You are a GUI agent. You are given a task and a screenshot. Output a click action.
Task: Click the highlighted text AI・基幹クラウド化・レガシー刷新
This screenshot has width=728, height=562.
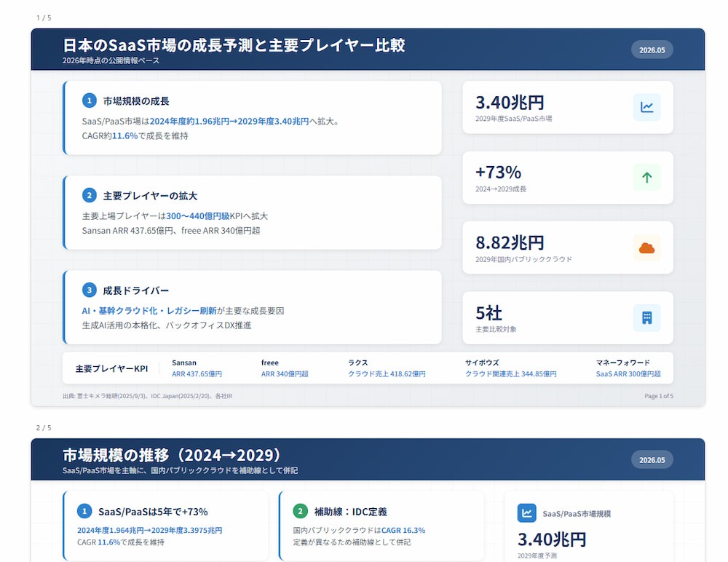coord(149,311)
